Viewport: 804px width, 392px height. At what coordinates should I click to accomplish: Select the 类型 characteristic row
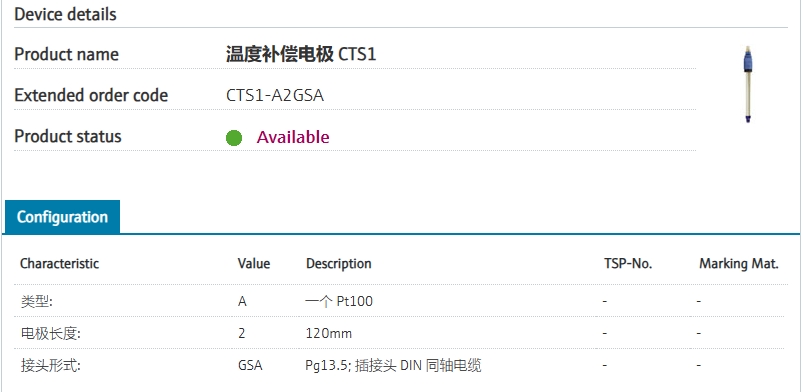[x=401, y=301]
